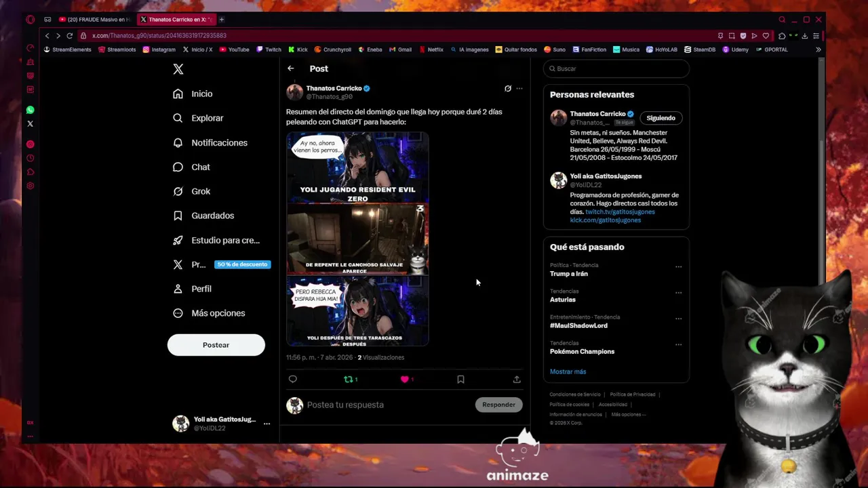Open Twitch bookmark

(x=269, y=49)
